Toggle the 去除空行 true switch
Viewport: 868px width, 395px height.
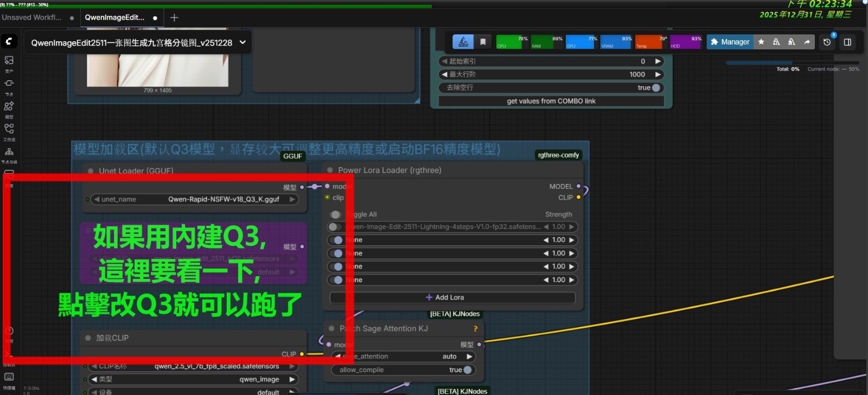pos(655,87)
